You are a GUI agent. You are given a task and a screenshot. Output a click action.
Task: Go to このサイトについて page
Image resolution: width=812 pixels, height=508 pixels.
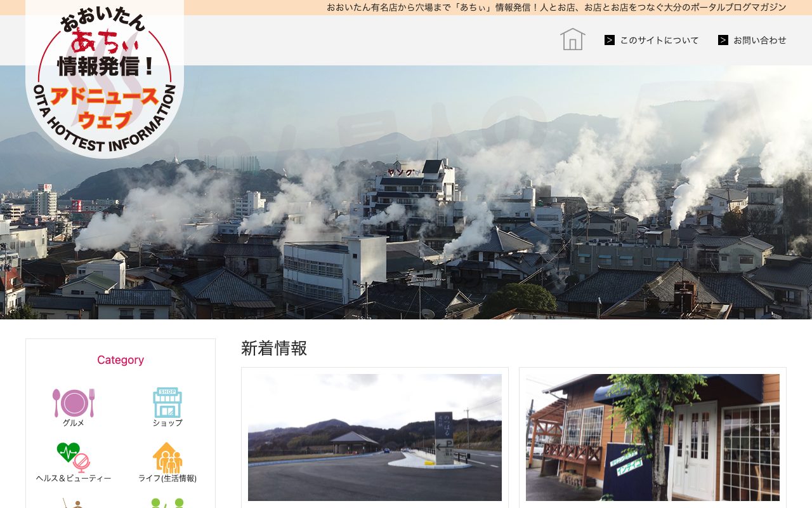(659, 40)
